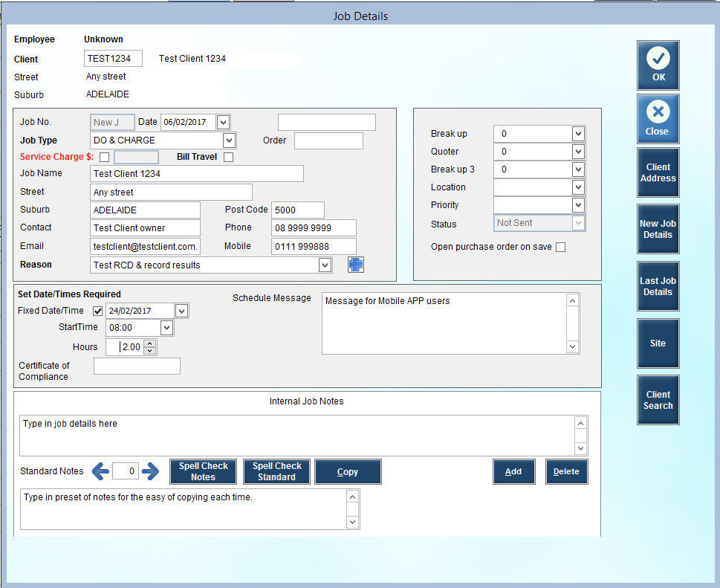This screenshot has height=588, width=720.
Task: Click the Site button
Action: pos(658,343)
